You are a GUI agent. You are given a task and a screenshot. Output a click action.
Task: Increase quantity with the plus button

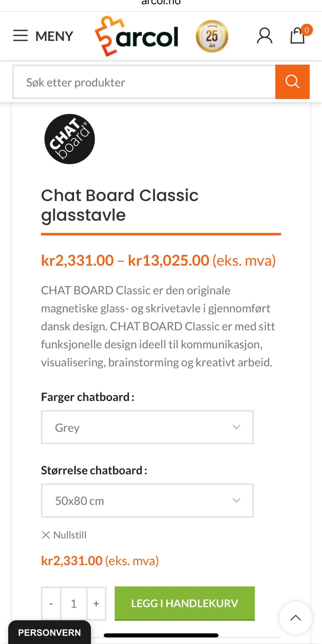96,603
